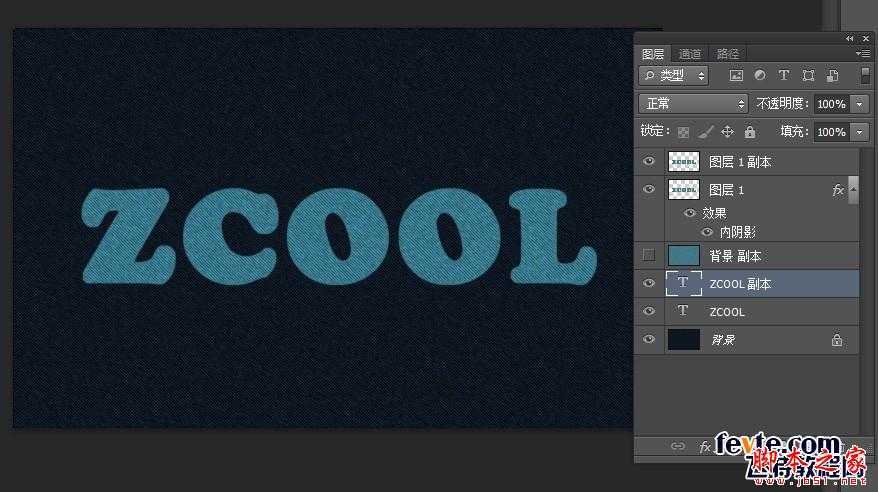Filter layers by type (T) layers icon
The width and height of the screenshot is (878, 492).
(784, 76)
